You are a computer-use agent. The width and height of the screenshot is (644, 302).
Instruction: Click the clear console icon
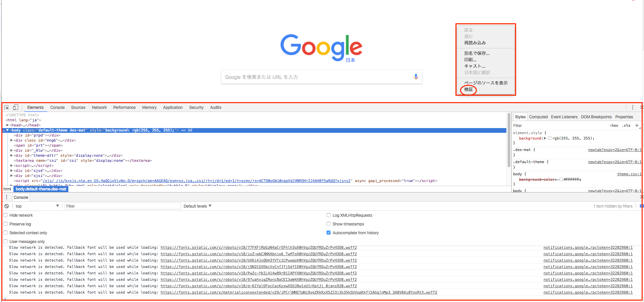tap(7, 206)
